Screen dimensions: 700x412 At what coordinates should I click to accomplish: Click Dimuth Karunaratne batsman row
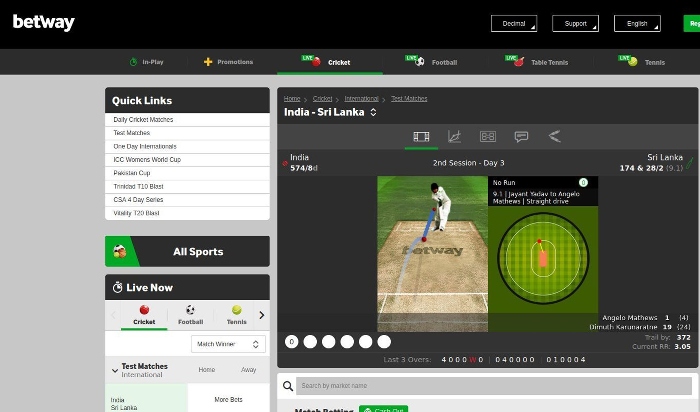(x=640, y=327)
